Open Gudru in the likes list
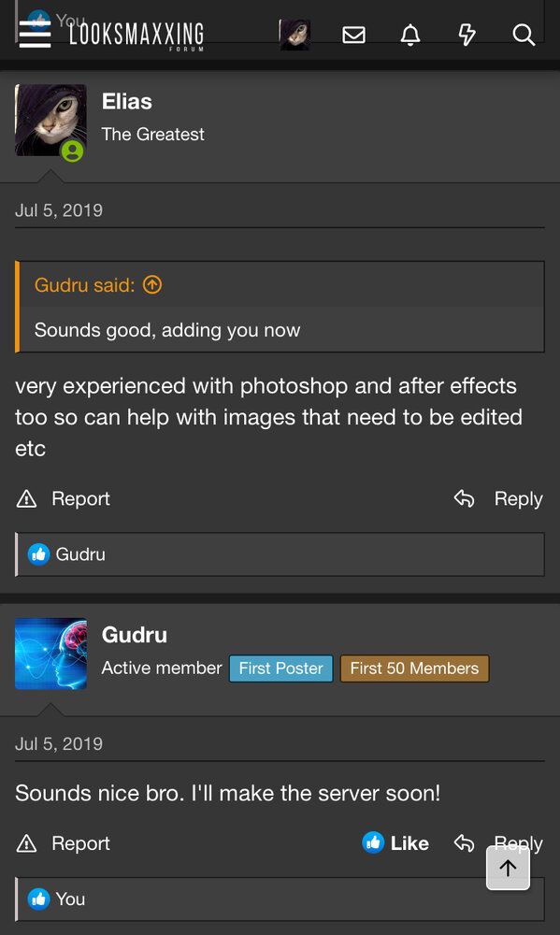Screen dimensions: 560x935 (79, 554)
